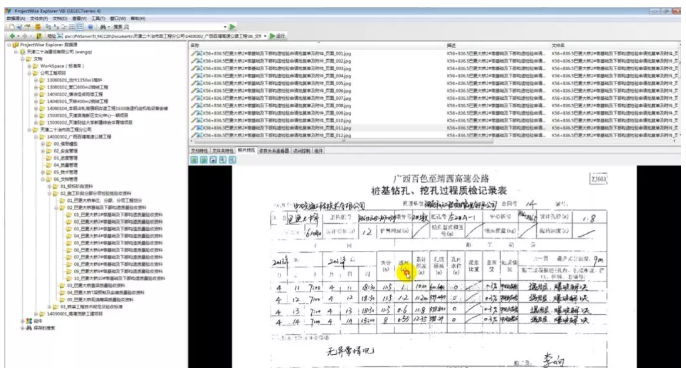
Task: Click the green go arrow beside search box
Action: click(x=232, y=27)
